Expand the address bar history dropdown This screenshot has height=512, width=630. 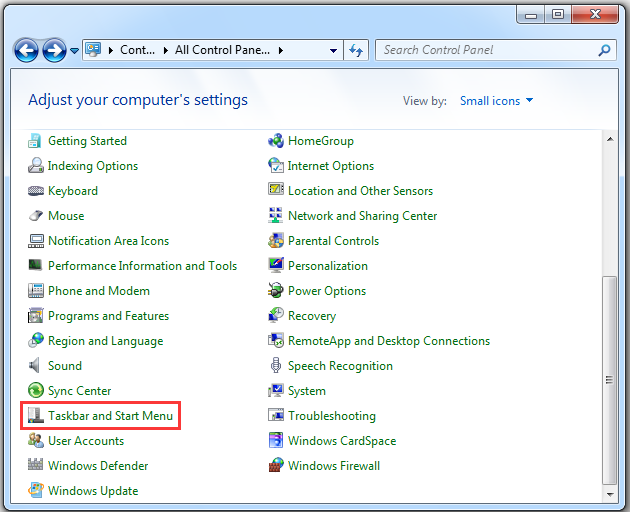click(x=333, y=51)
